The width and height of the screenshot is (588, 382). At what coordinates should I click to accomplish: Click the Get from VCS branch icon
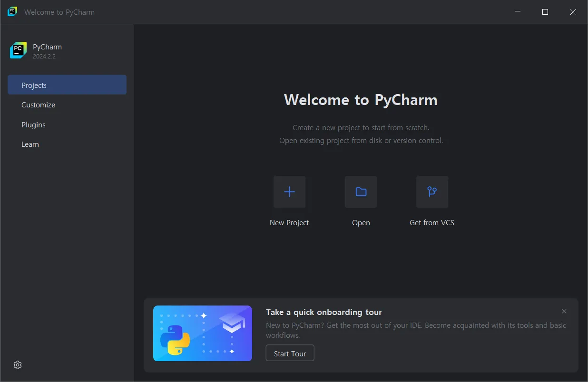(432, 192)
